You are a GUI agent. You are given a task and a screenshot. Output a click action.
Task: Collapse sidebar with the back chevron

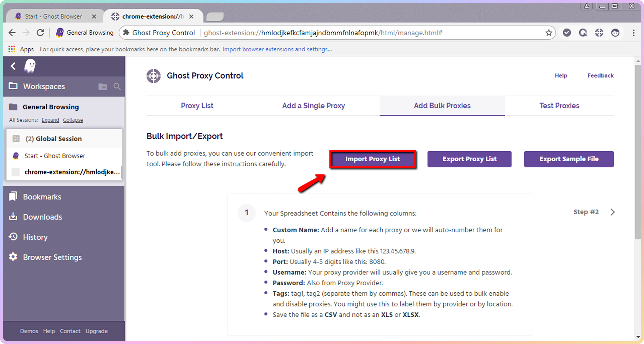(13, 66)
